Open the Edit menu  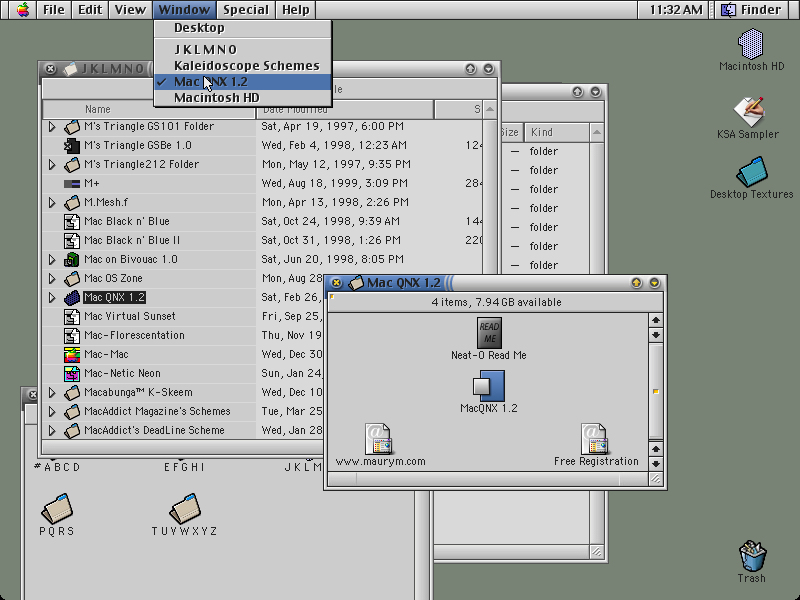pyautogui.click(x=90, y=10)
